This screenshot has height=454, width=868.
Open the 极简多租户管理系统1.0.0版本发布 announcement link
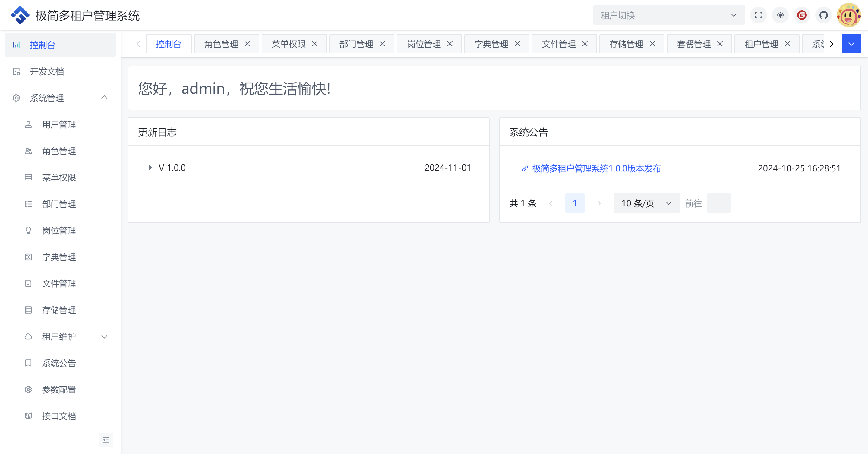point(596,168)
